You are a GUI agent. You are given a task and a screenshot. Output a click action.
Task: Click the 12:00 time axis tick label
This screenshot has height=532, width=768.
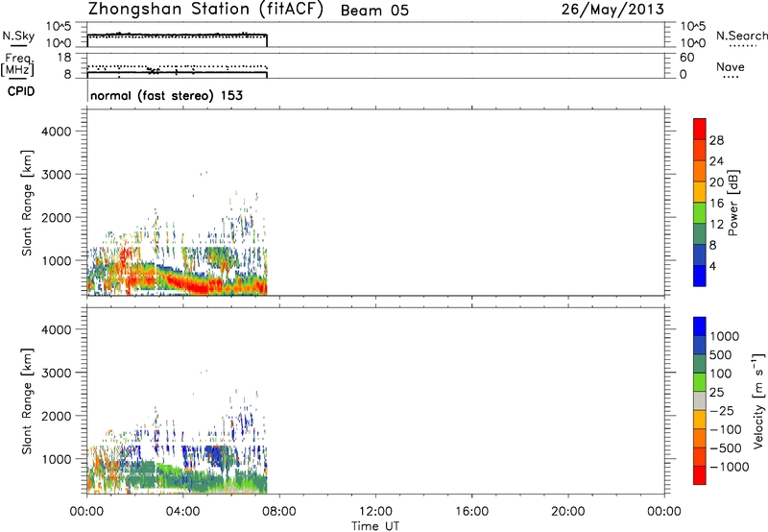(375, 512)
